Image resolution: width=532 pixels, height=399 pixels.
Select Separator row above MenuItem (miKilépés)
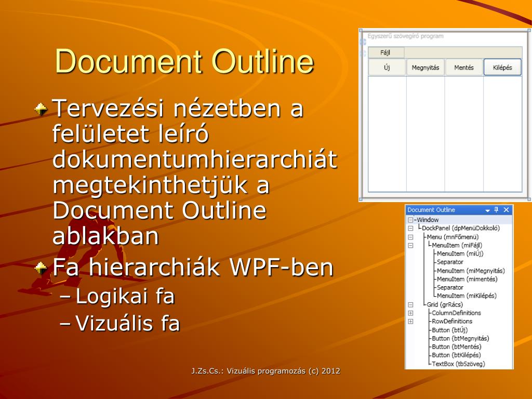450,287
